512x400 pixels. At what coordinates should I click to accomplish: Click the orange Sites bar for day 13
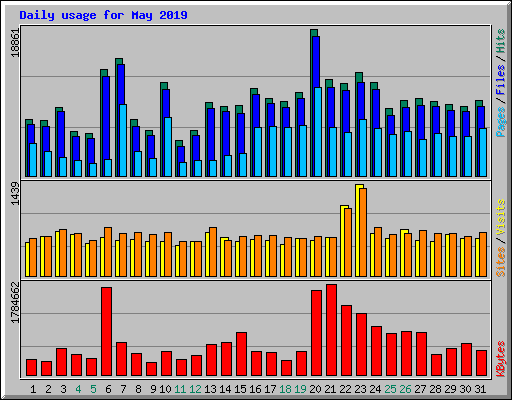click(213, 252)
